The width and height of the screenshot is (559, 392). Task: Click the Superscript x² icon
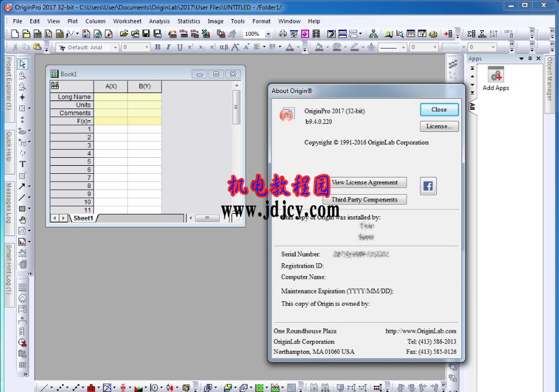pos(191,47)
